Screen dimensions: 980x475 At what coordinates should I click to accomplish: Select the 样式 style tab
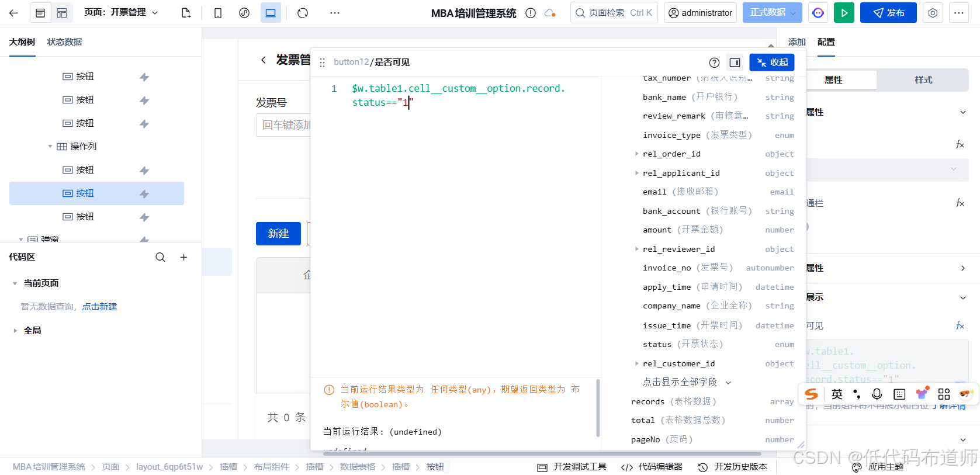923,80
